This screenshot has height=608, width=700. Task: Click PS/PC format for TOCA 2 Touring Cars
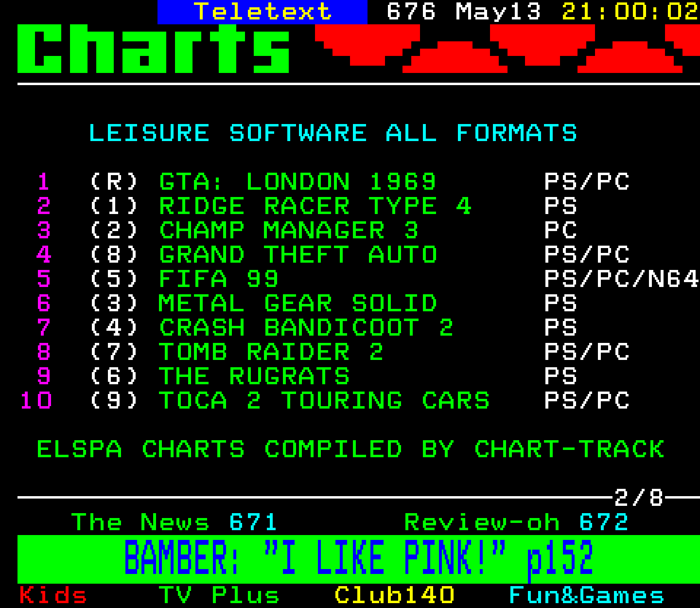(x=587, y=400)
